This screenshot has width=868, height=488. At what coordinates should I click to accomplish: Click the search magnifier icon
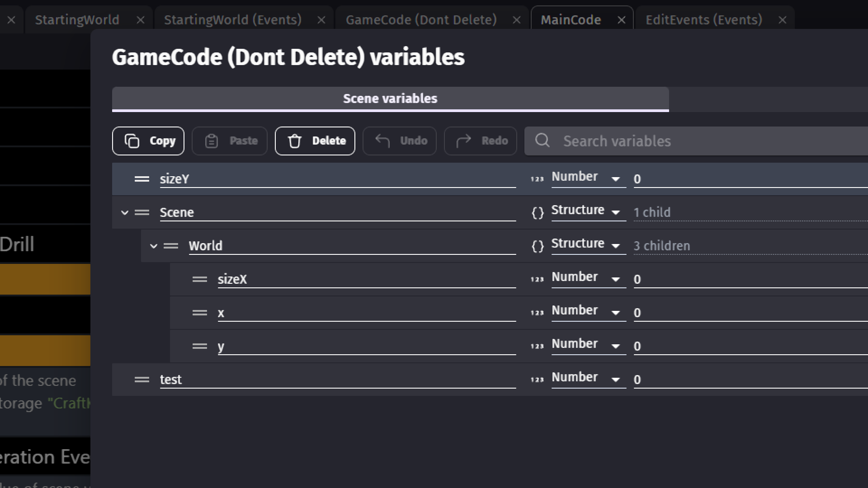coord(542,141)
